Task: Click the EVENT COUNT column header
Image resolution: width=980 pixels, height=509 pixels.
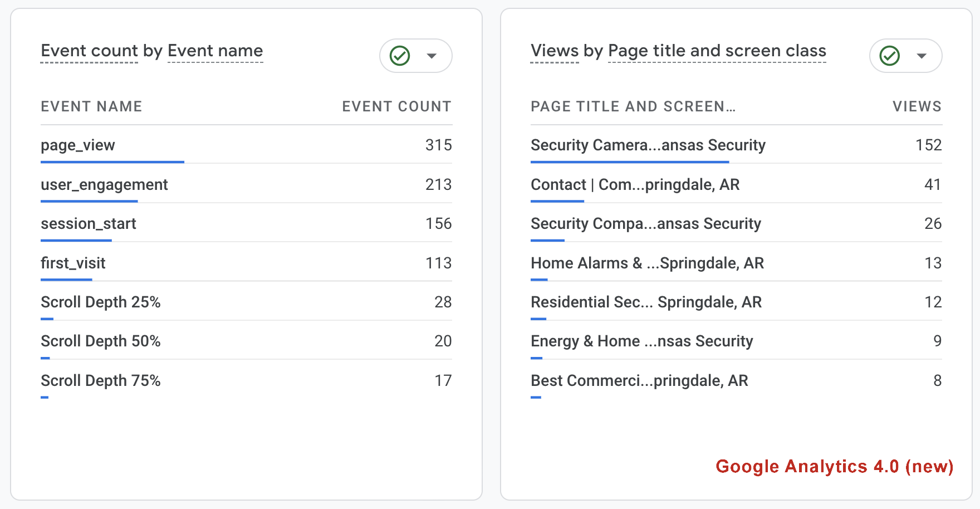Action: click(396, 106)
